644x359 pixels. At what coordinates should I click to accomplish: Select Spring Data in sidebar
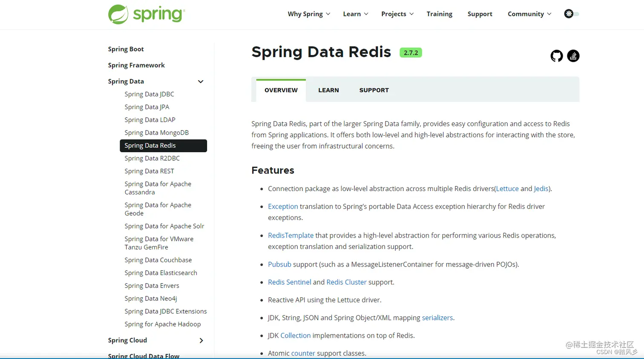[126, 81]
